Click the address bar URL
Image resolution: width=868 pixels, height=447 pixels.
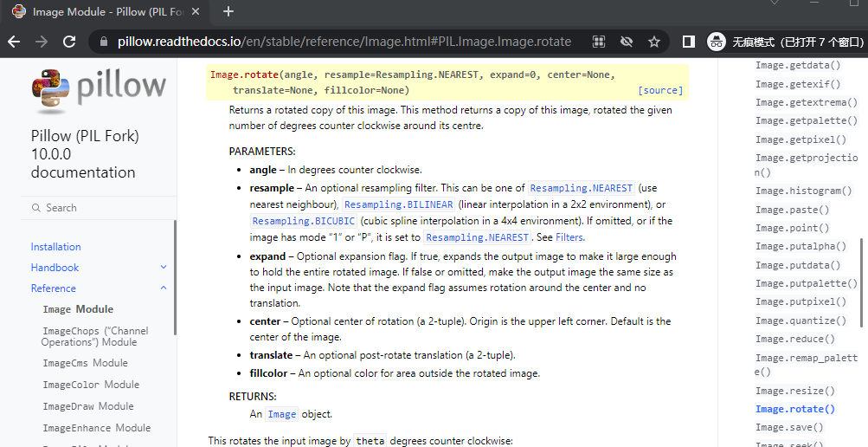click(344, 42)
